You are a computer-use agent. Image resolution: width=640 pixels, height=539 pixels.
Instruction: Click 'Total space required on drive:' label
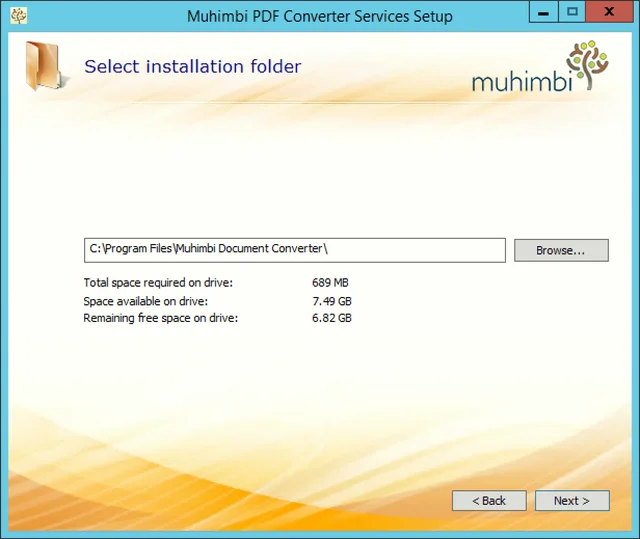point(158,282)
